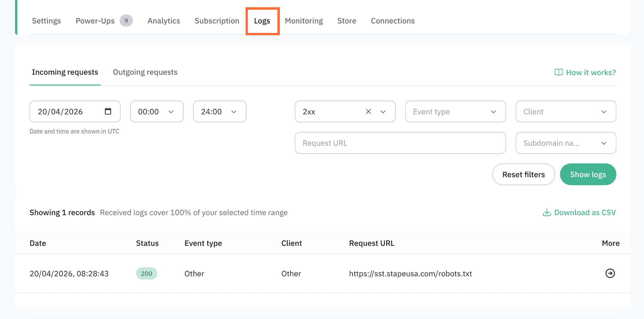
Task: Focus the Request URL input field
Action: click(x=400, y=143)
